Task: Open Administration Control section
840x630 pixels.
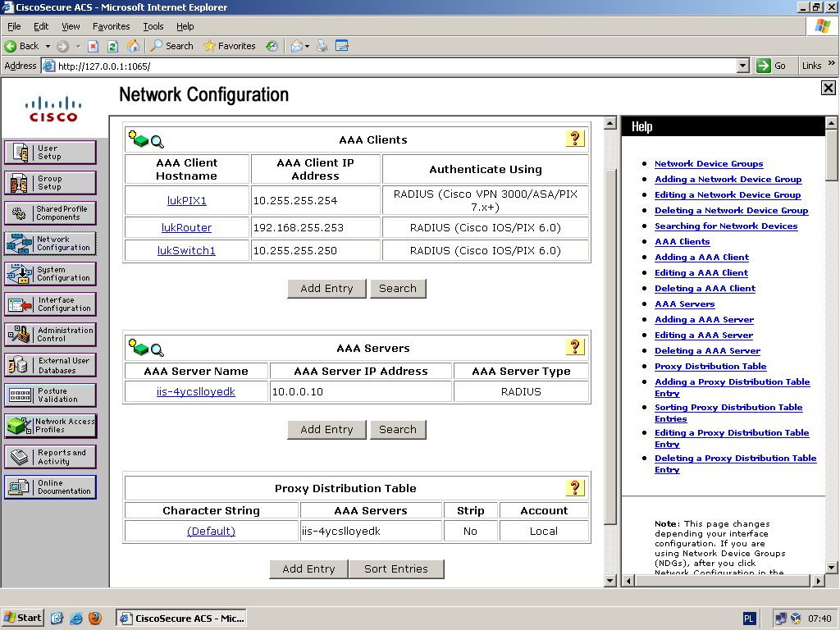Action: [50, 335]
